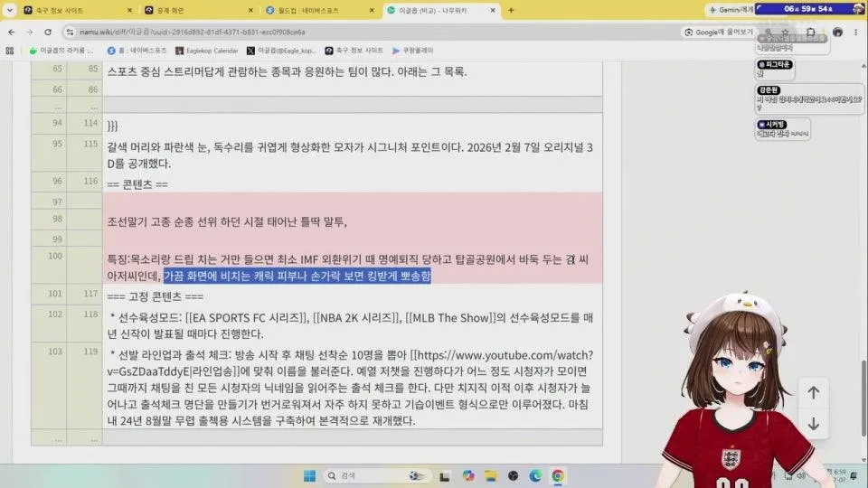Click the 시켜빙 chat username
This screenshot has width=868, height=488.
pos(772,125)
